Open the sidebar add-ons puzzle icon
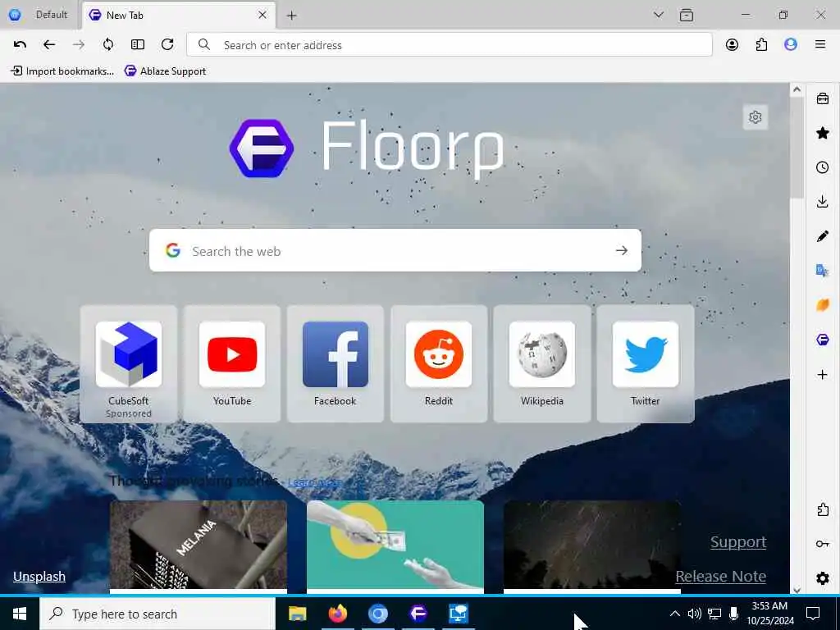The width and height of the screenshot is (840, 630). [822, 509]
